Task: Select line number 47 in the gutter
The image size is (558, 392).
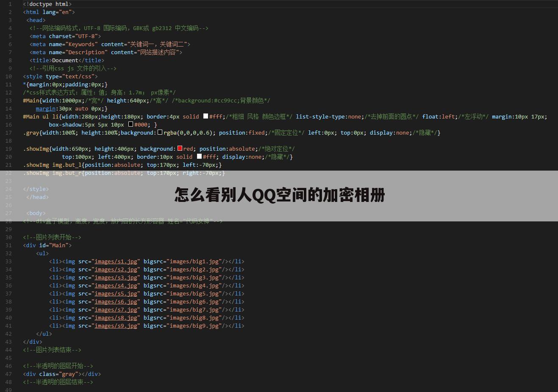Action: [x=8, y=374]
